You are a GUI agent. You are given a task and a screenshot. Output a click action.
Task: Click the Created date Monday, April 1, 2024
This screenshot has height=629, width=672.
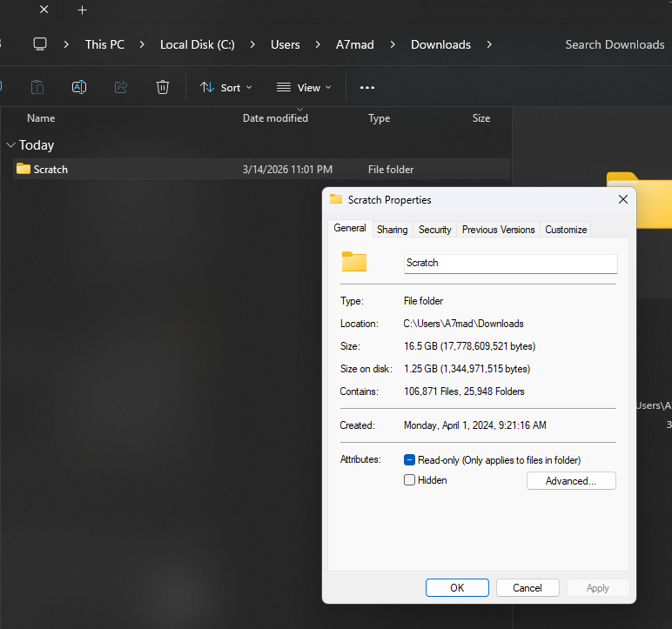[x=475, y=425]
